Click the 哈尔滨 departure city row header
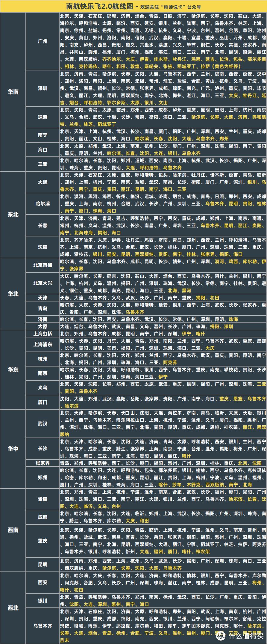Screen dimensions: 267x644 click(x=43, y=204)
